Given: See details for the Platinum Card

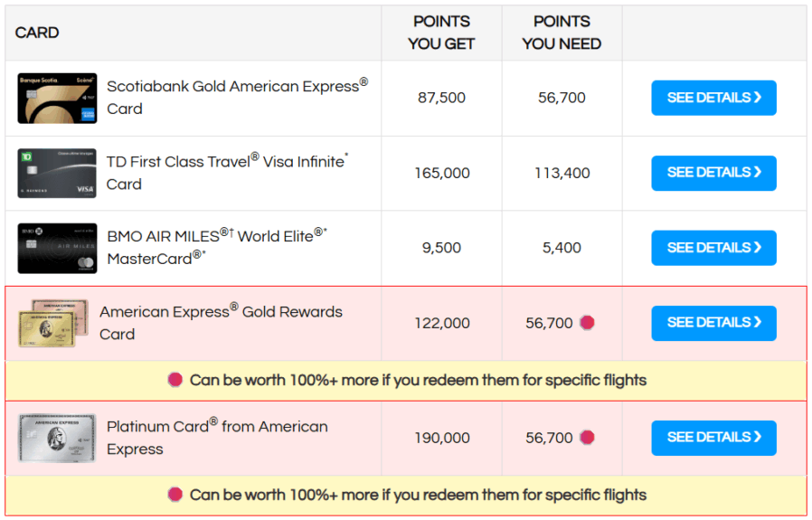Looking at the screenshot, I should pyautogui.click(x=713, y=438).
